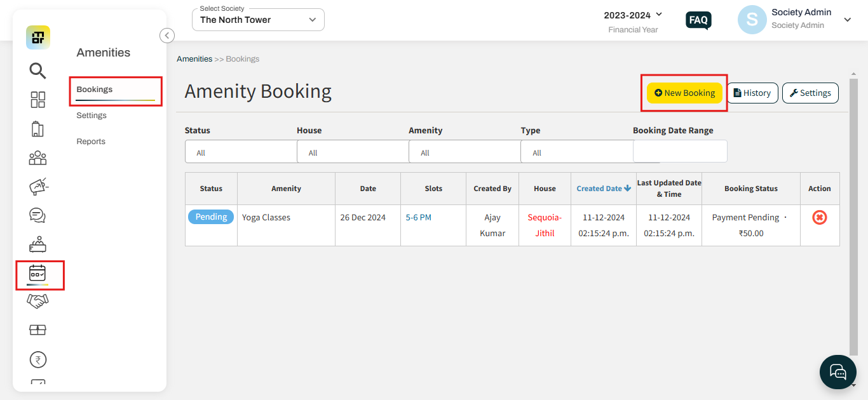Click the Last Updated Date & Time header
868x400 pixels.
pyautogui.click(x=669, y=189)
